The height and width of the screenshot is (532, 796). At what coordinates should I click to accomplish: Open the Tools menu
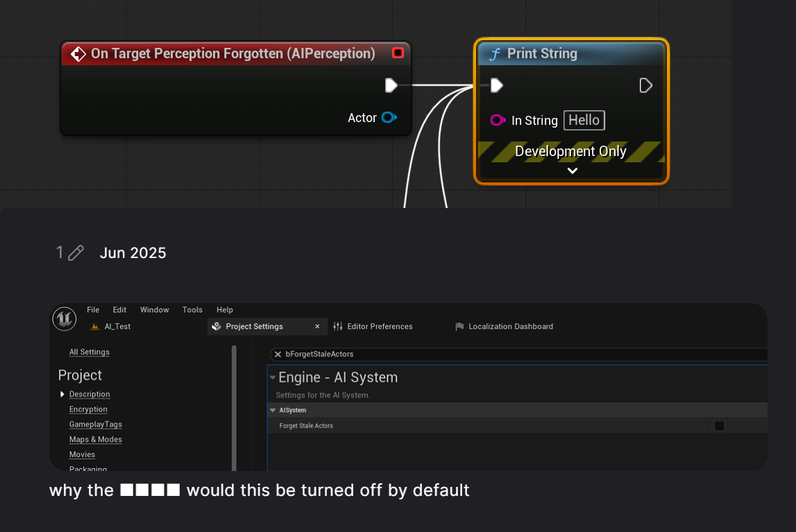192,310
